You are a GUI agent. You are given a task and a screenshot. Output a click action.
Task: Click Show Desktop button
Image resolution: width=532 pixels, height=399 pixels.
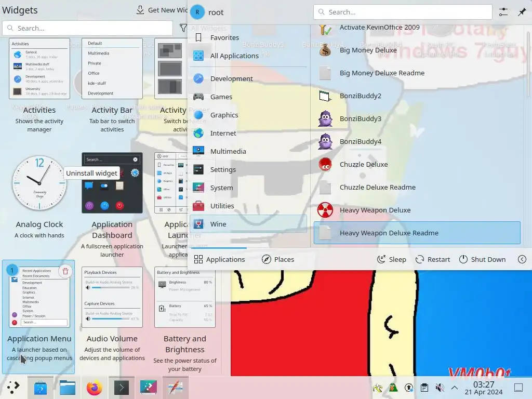click(518, 388)
